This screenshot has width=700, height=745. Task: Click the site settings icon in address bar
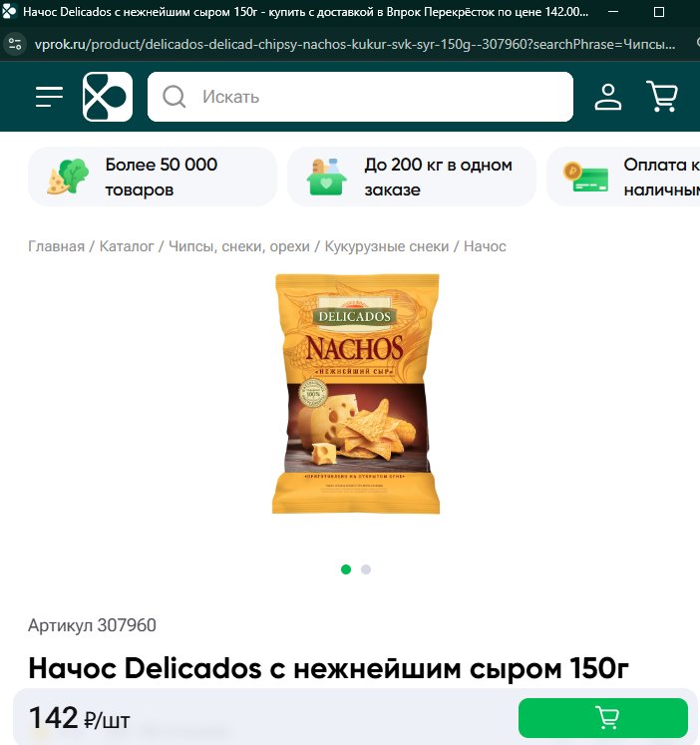point(15,44)
